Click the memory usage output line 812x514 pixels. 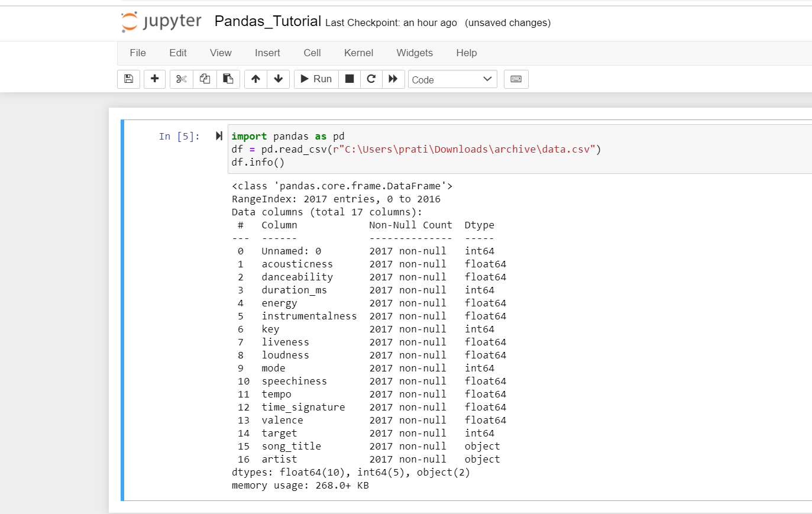point(300,485)
